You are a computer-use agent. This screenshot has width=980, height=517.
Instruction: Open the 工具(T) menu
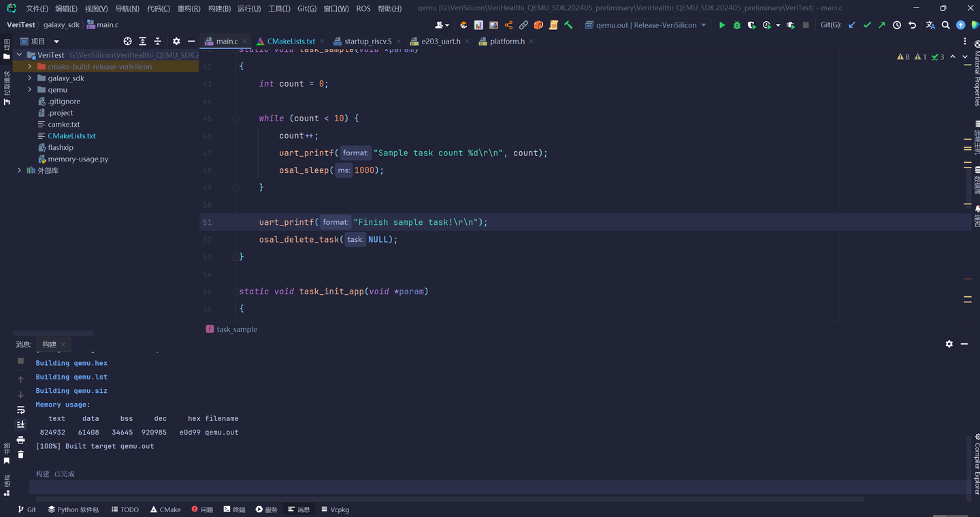[x=279, y=9]
